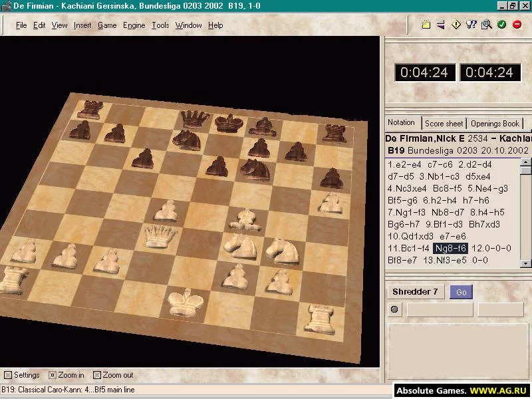
Task: Click the Shredder 7 engine button
Action: click(415, 292)
